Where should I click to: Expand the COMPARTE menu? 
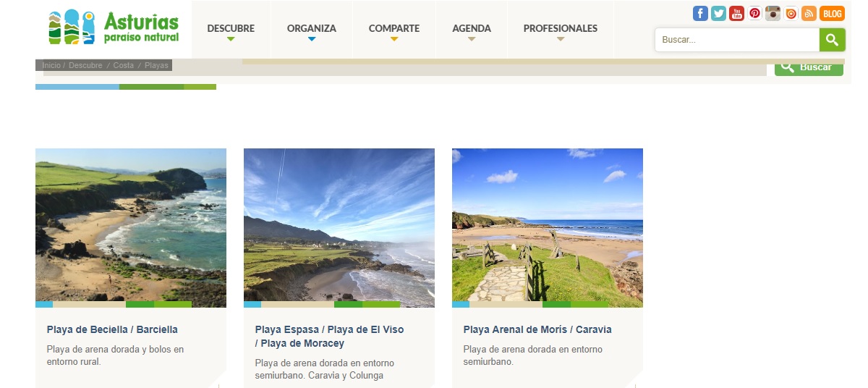394,29
